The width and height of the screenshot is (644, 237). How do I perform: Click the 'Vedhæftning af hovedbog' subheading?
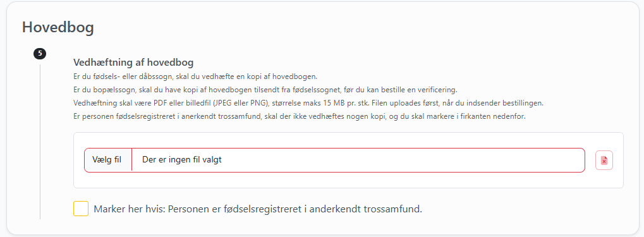(x=133, y=63)
